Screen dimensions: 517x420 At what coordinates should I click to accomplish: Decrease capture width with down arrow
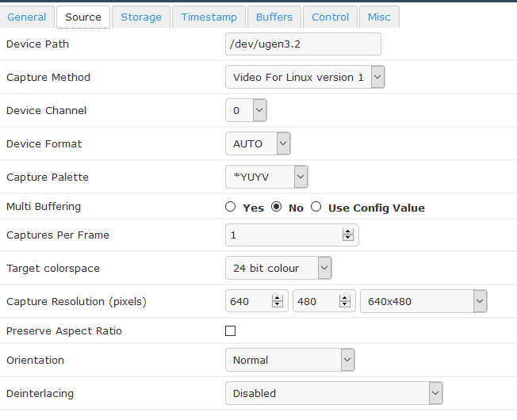pyautogui.click(x=278, y=304)
